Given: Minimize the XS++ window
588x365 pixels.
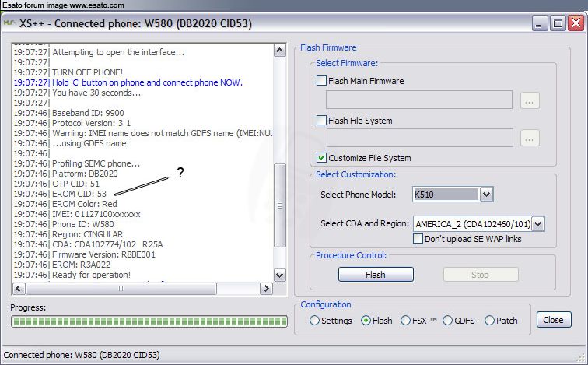Looking at the screenshot, I should (x=540, y=23).
